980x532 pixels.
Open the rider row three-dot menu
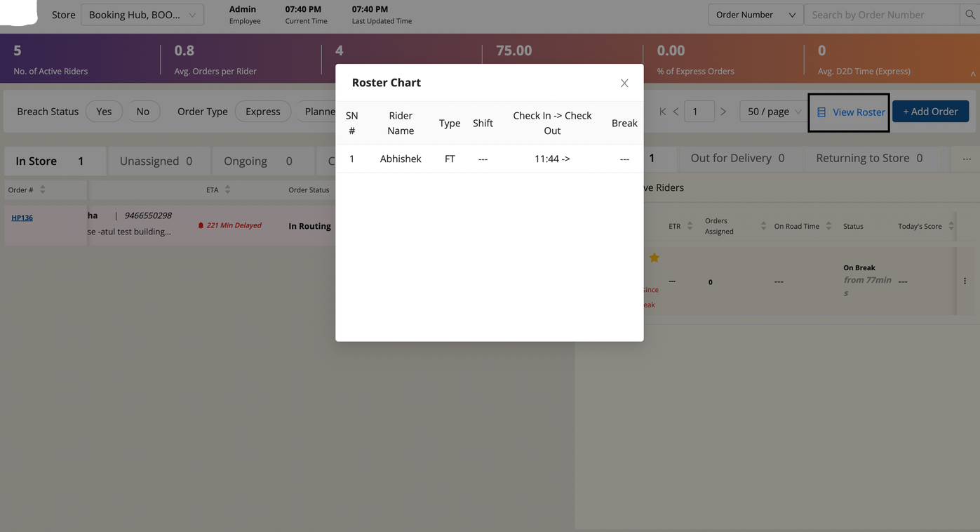pos(965,281)
